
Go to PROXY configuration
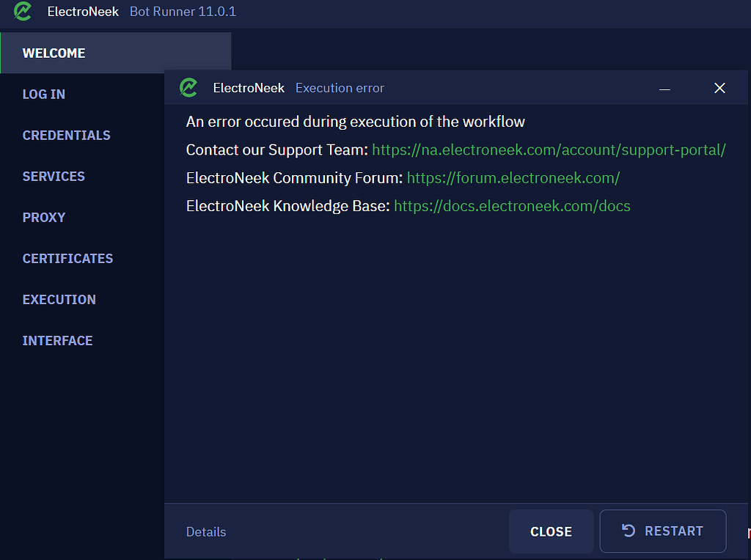pyautogui.click(x=43, y=217)
